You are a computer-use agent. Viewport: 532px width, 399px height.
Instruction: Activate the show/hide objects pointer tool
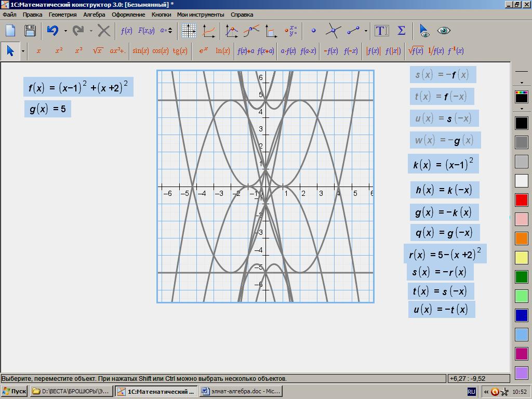click(x=424, y=31)
